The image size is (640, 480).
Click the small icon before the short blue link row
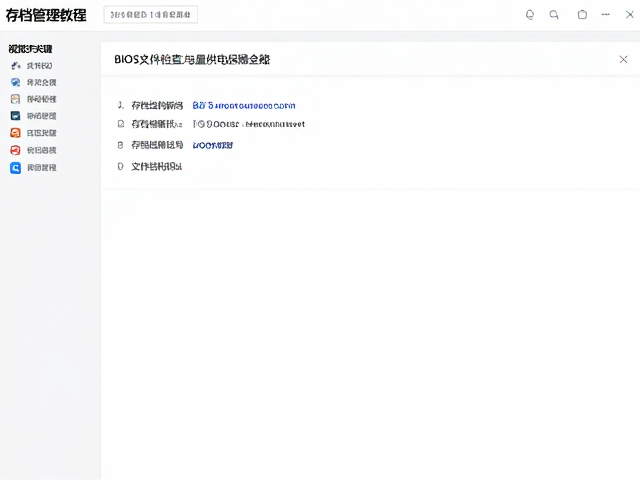pyautogui.click(x=120, y=145)
